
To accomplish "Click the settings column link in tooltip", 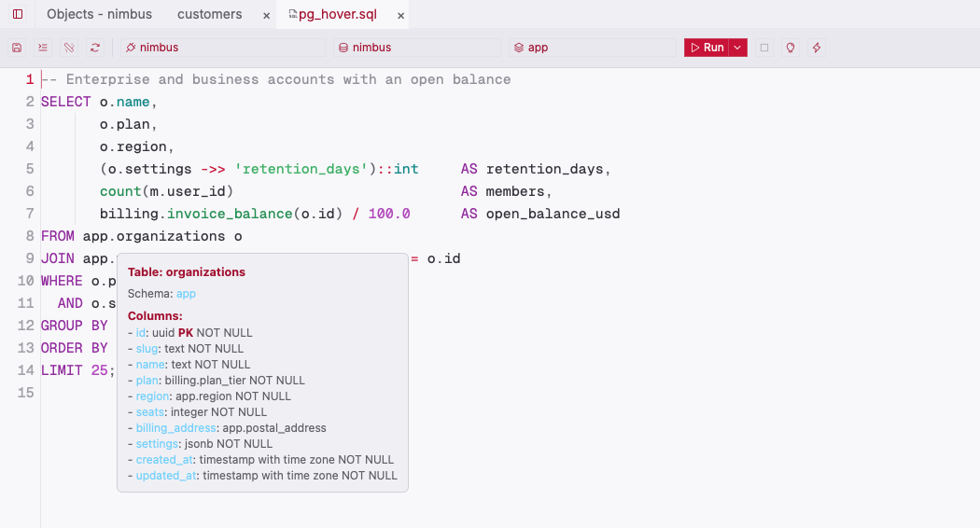I will (157, 444).
